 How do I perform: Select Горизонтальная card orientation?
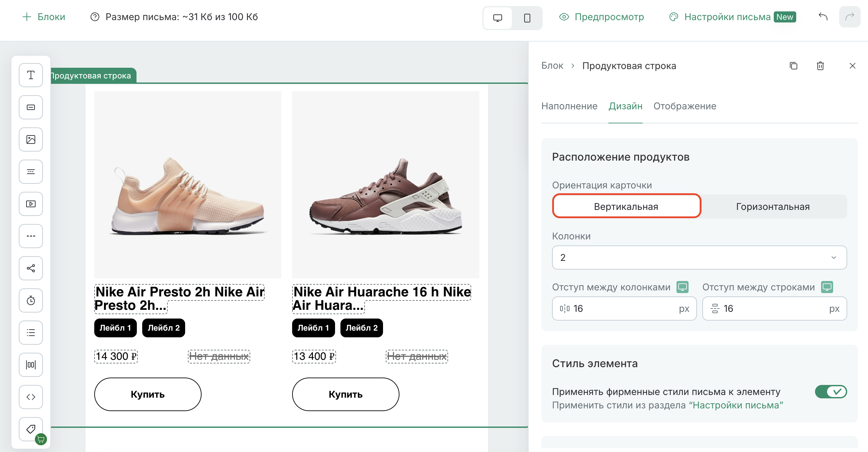pyautogui.click(x=773, y=207)
